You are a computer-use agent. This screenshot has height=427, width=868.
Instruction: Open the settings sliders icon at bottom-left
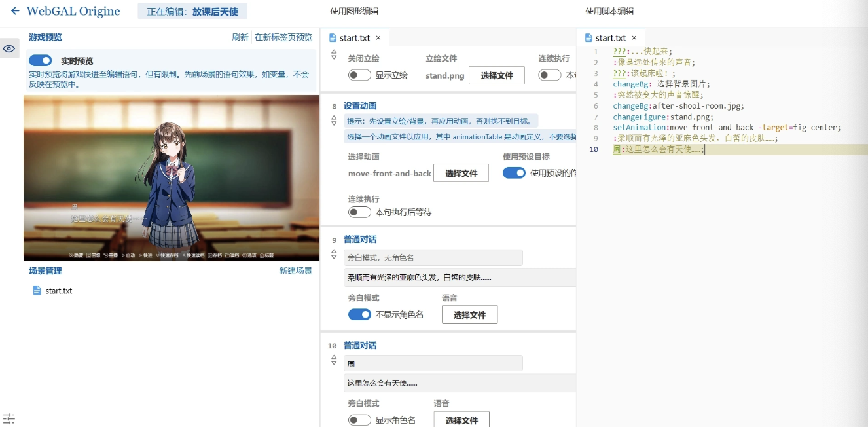tap(9, 418)
